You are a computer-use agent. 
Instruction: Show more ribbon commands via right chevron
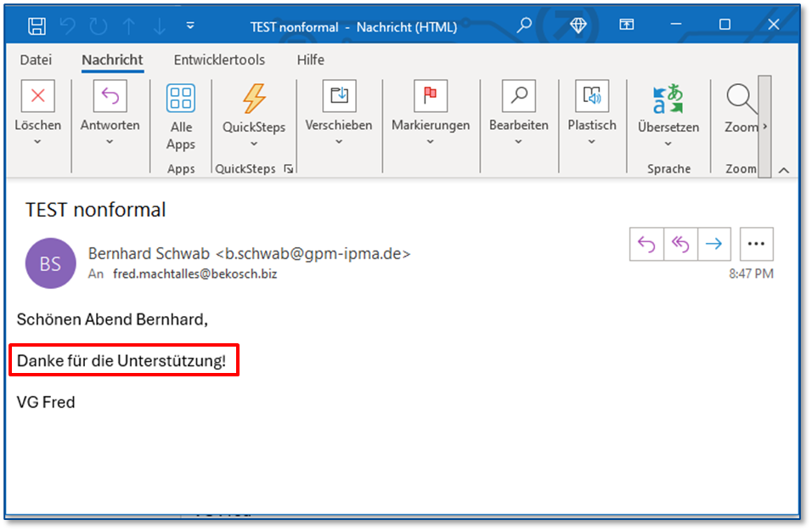pos(765,127)
